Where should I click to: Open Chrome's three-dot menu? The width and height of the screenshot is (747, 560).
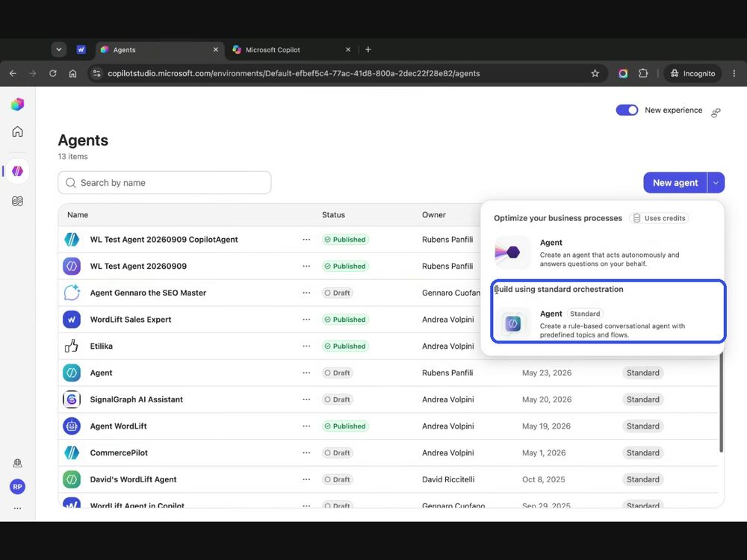click(734, 73)
